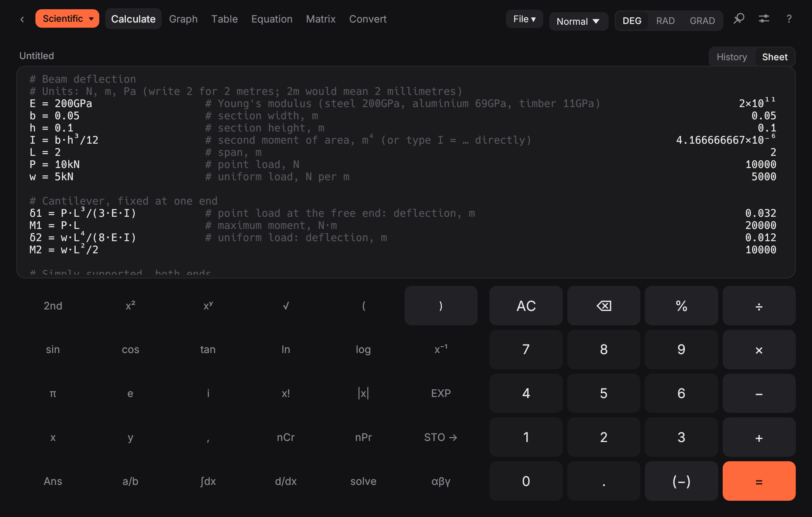Select the Calculate tab
Viewport: 812px width, 517px height.
click(133, 19)
